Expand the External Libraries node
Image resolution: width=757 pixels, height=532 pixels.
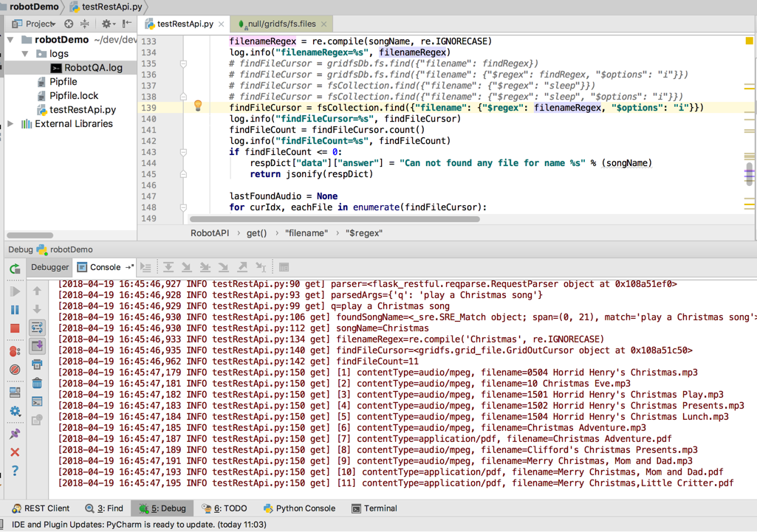[11, 124]
